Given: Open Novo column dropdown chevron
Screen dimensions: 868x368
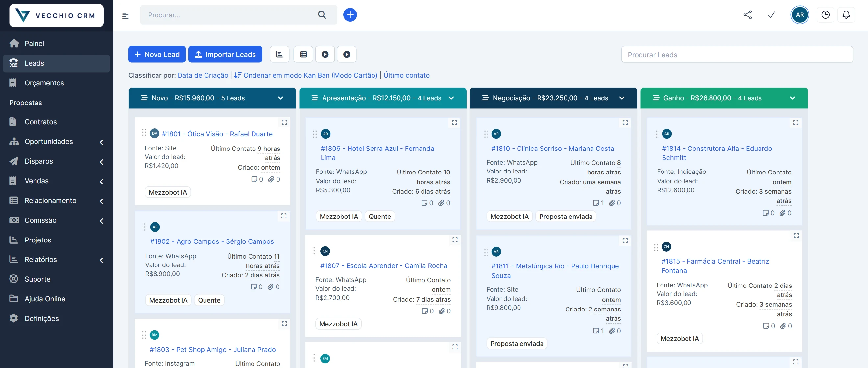Looking at the screenshot, I should point(280,98).
